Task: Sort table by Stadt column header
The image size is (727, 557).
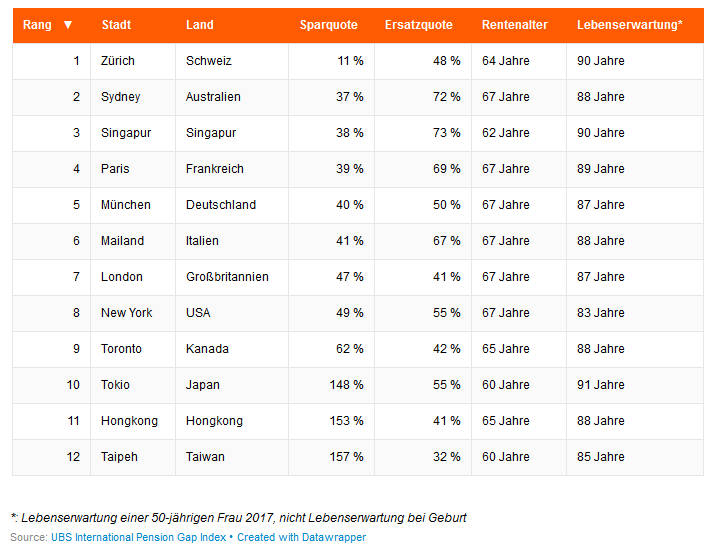Action: (116, 25)
